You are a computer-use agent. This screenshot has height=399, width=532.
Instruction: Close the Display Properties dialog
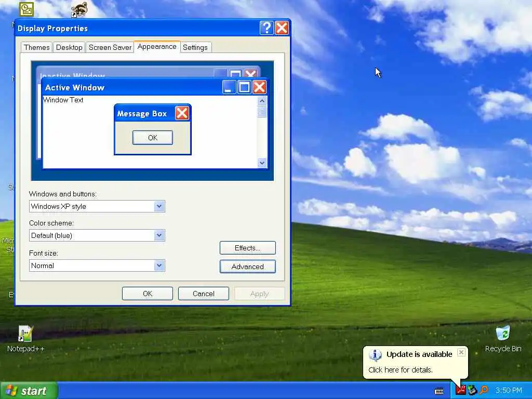coord(282,28)
